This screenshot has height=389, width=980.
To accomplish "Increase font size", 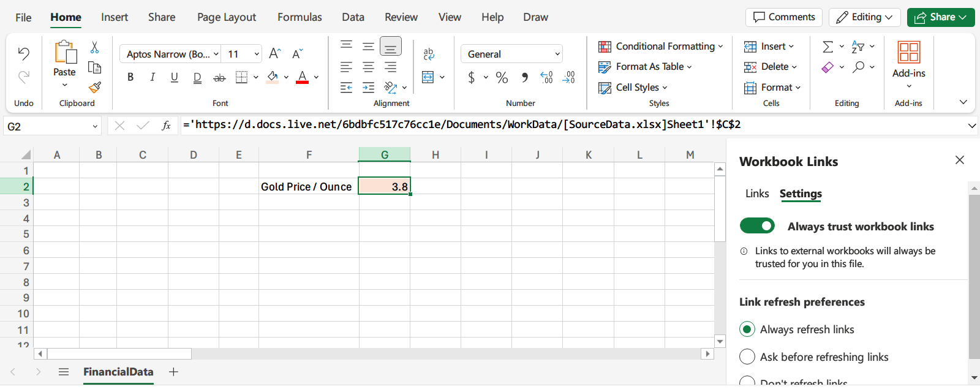I will [275, 54].
